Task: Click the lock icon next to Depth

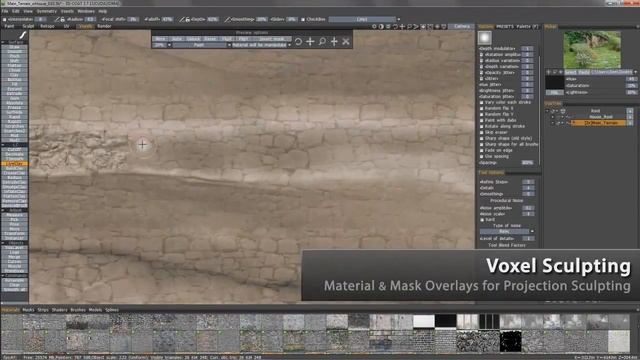Action: [187, 19]
